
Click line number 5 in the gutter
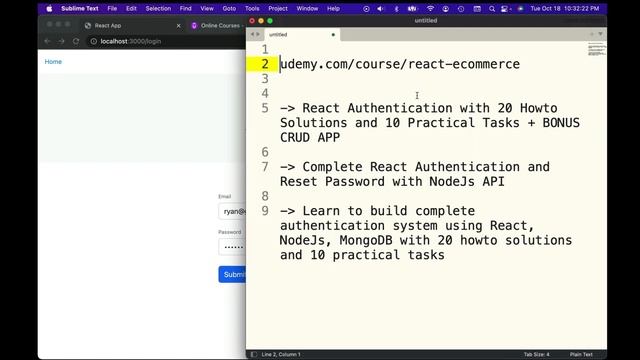pyautogui.click(x=265, y=108)
